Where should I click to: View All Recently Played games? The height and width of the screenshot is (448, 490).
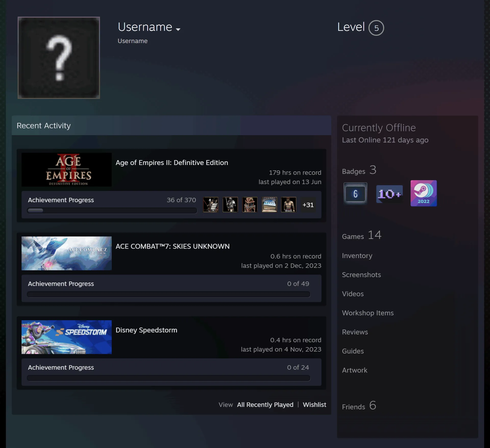(x=265, y=405)
